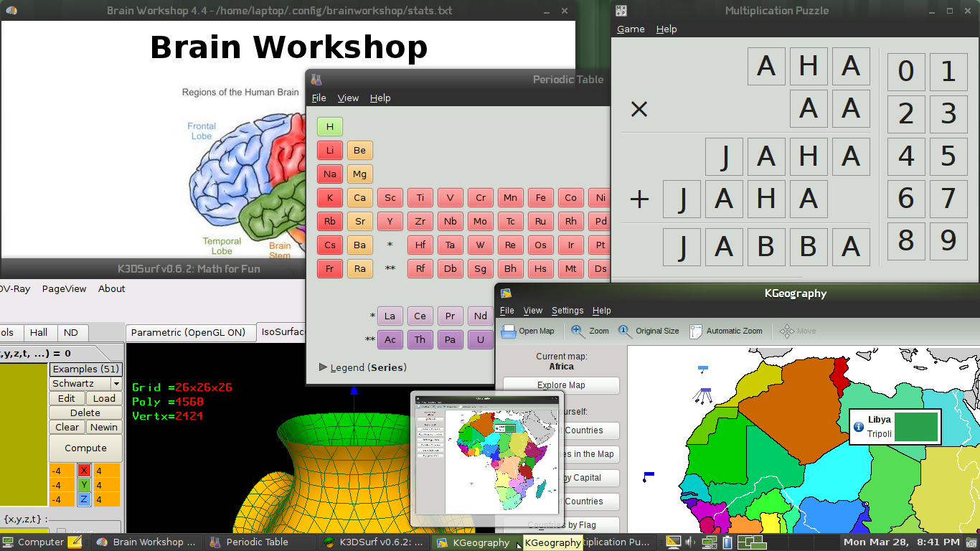
Task: Click the Computer icon in taskbar
Action: click(x=8, y=542)
